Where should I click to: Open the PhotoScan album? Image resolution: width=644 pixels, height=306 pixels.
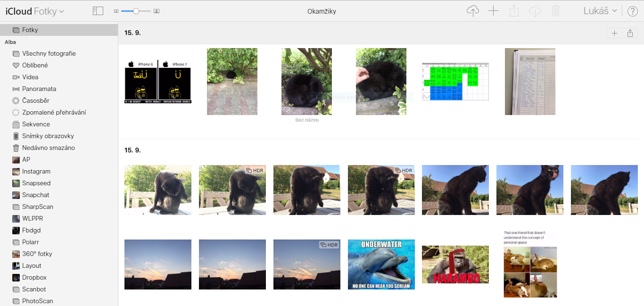[59, 301]
